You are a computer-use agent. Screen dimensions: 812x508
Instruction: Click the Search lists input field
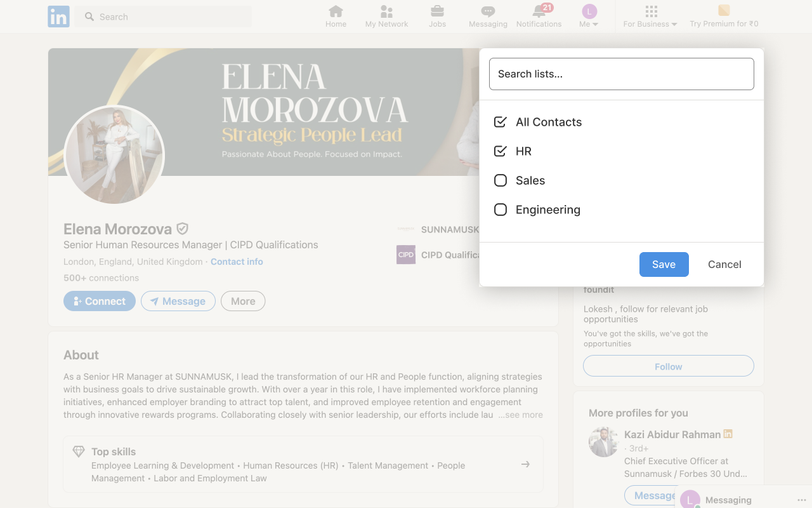[x=622, y=74]
